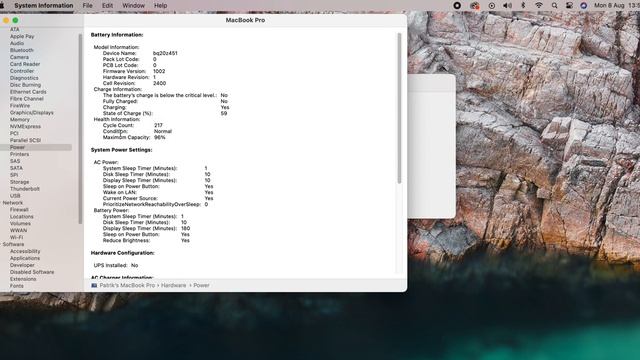Select Volumes under Network
Screen dimensions: 640x360
pos(20,224)
